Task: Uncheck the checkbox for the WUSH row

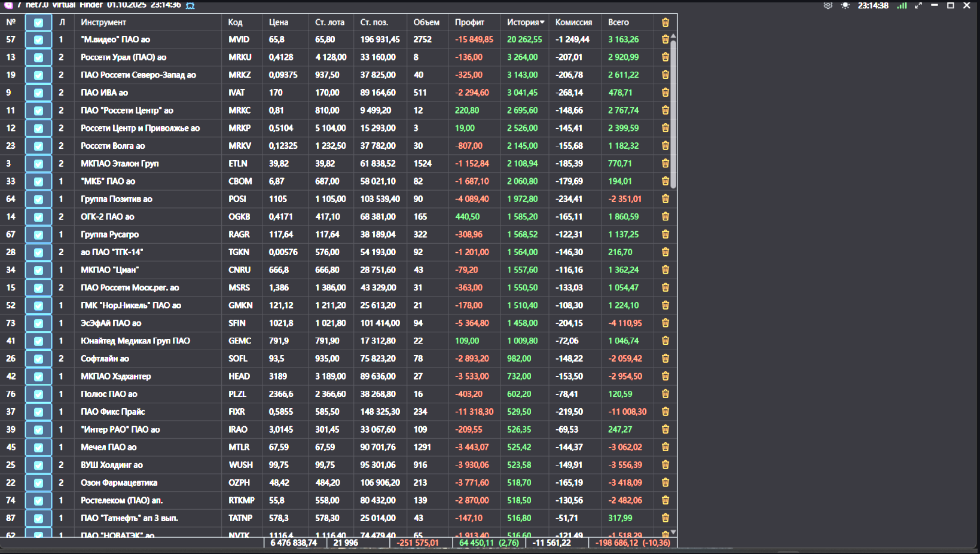Action: (38, 466)
